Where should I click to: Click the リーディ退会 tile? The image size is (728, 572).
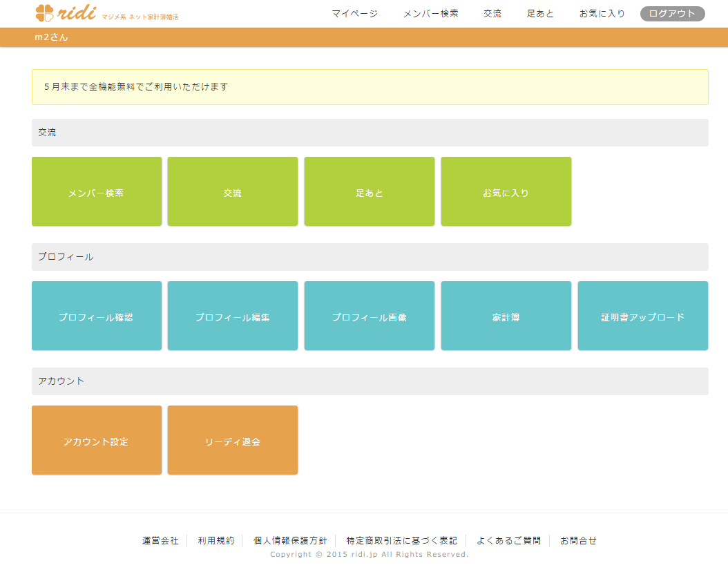pyautogui.click(x=233, y=440)
